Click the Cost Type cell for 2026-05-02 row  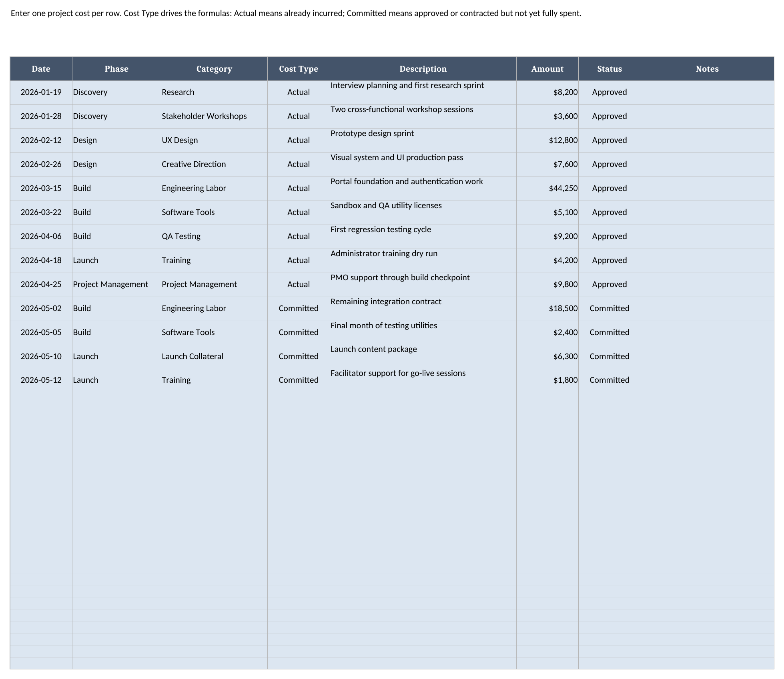(x=299, y=309)
